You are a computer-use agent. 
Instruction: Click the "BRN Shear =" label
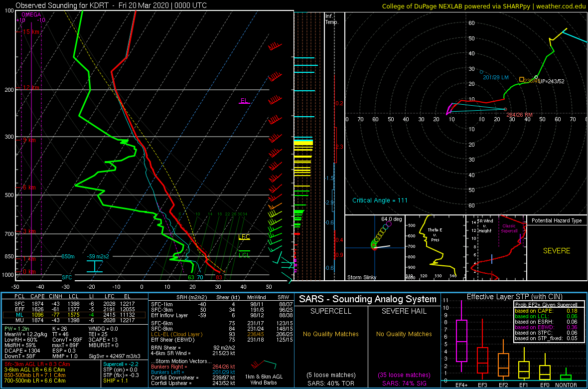coord(167,348)
